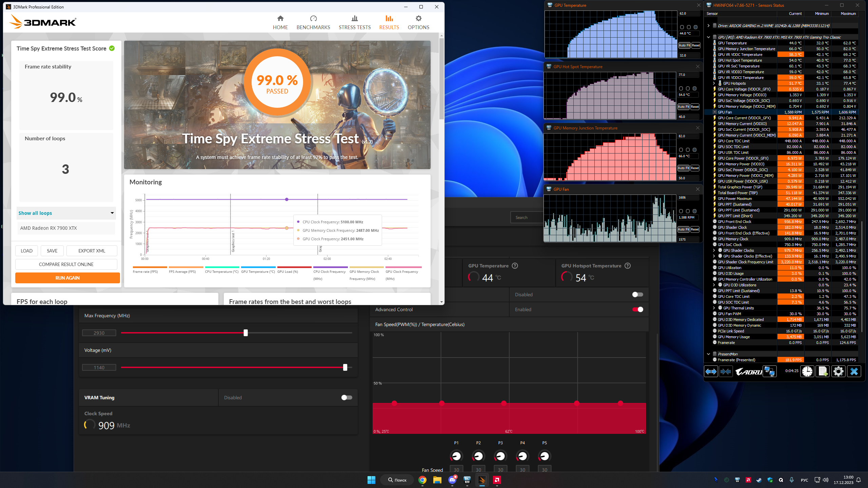This screenshot has width=868, height=488.
Task: Click the HWiNFO clock reset timer icon
Action: click(x=807, y=371)
